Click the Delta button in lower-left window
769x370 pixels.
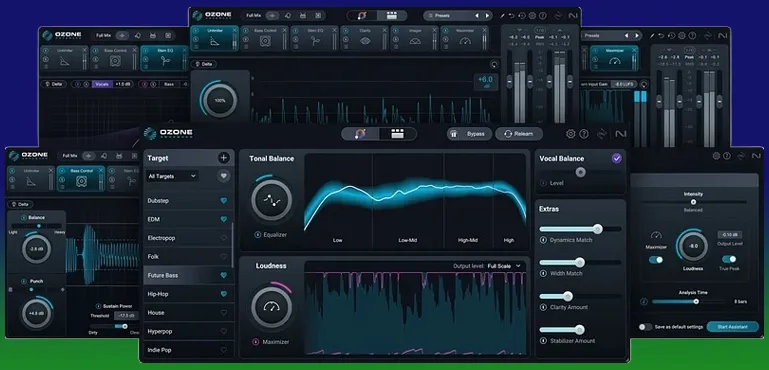20,204
